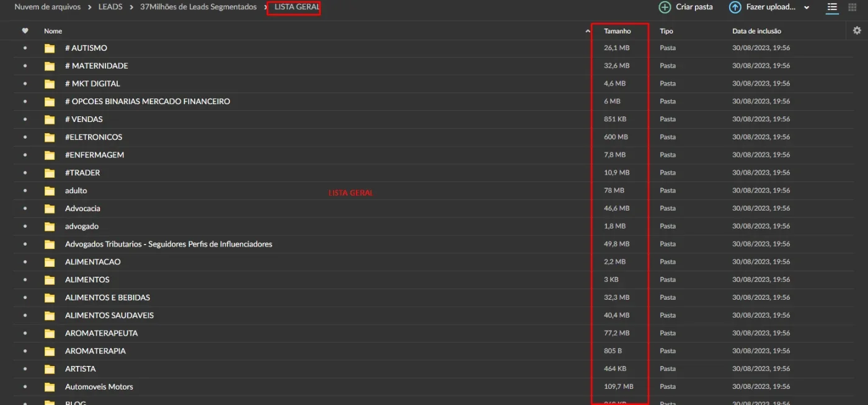Select the ARTISTA folder name
Screen dimensions: 868x405
tap(81, 369)
